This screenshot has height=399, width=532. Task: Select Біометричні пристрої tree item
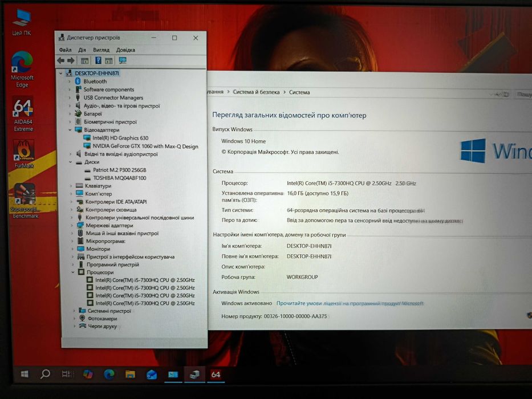click(110, 122)
